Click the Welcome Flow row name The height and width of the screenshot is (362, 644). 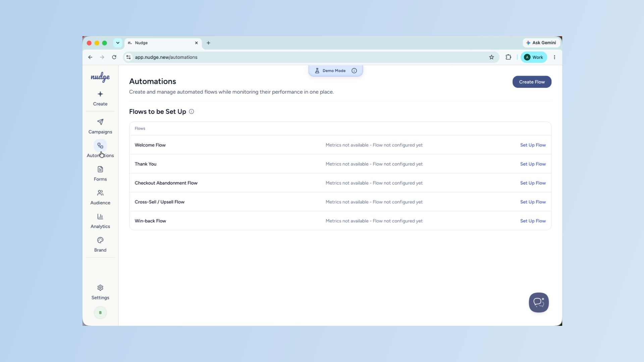coord(150,145)
